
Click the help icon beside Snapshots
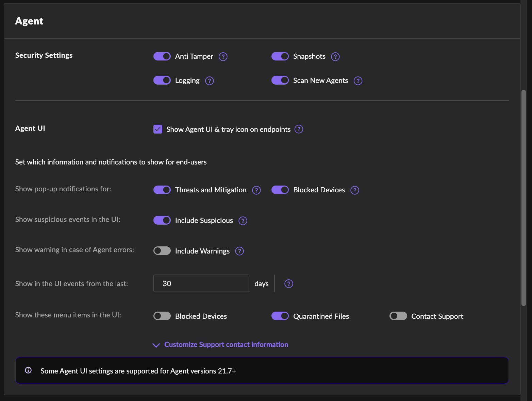(335, 57)
